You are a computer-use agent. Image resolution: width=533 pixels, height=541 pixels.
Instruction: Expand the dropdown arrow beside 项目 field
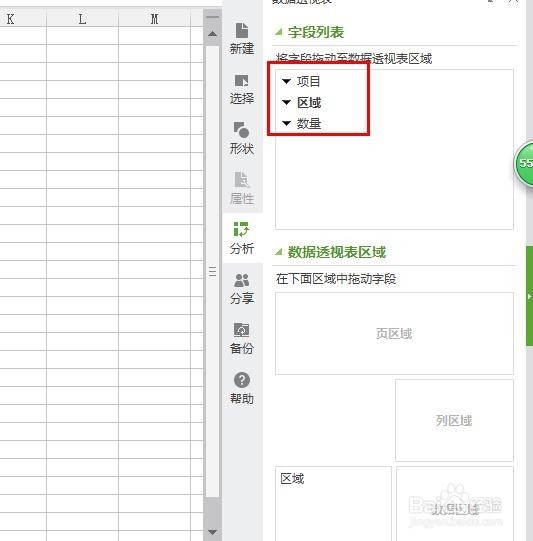pyautogui.click(x=286, y=81)
